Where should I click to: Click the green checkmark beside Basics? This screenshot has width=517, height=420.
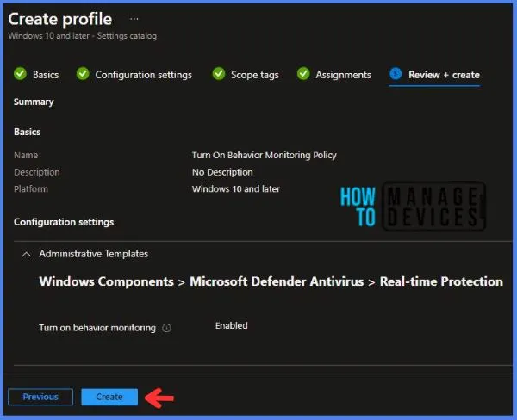(20, 73)
